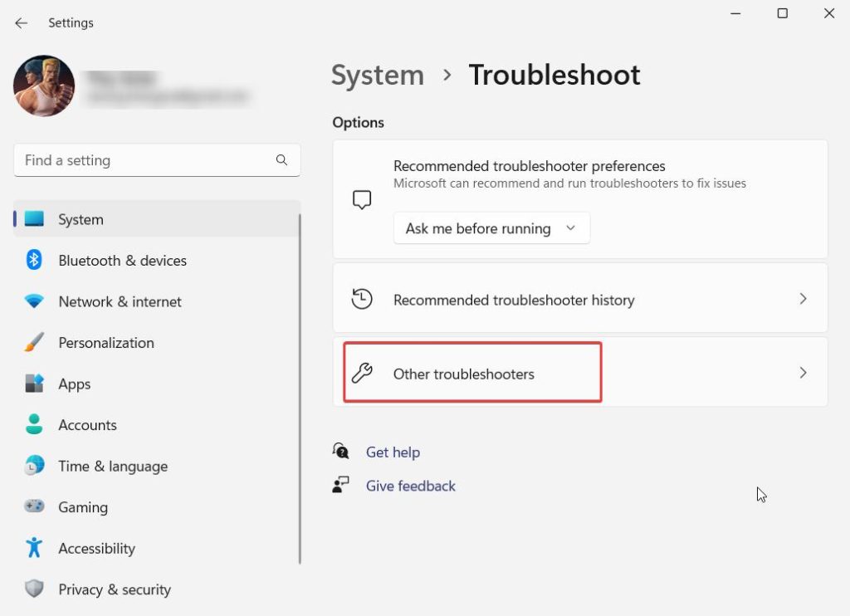Click the Accounts person icon
850x616 pixels.
34,424
